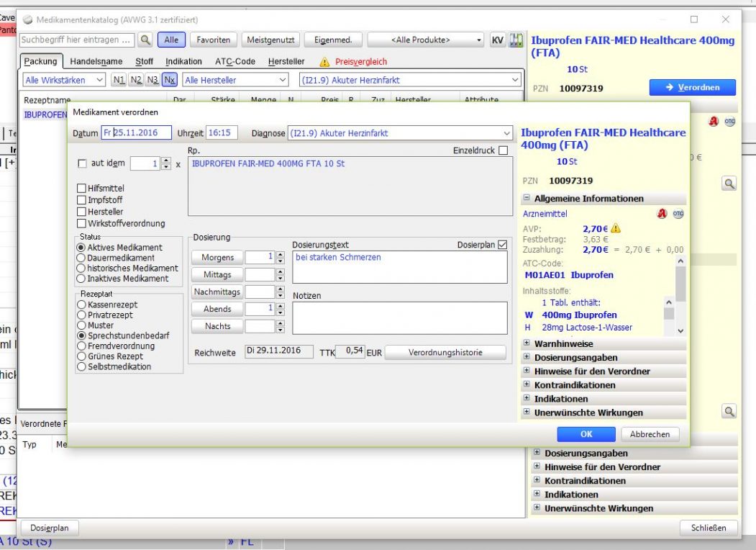
Task: Open the Stoff tab
Action: [x=144, y=61]
